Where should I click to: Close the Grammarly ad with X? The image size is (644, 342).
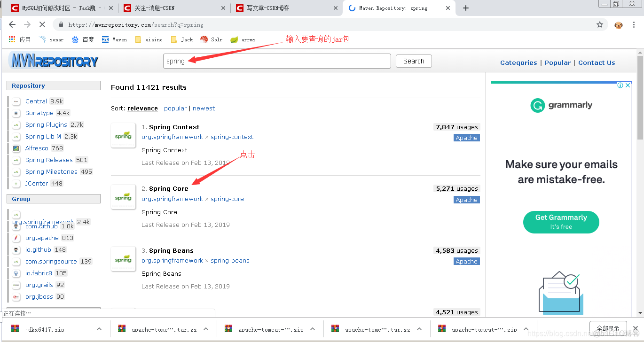pos(628,85)
